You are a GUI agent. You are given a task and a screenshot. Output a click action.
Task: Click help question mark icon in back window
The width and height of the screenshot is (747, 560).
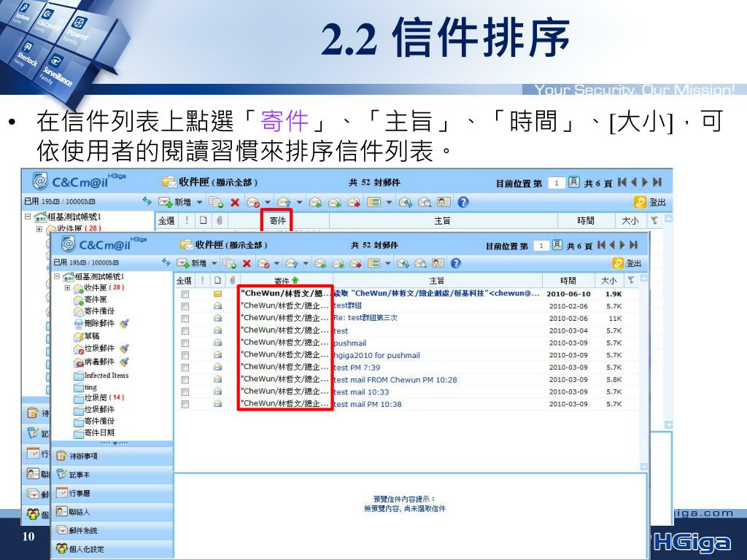click(x=463, y=203)
